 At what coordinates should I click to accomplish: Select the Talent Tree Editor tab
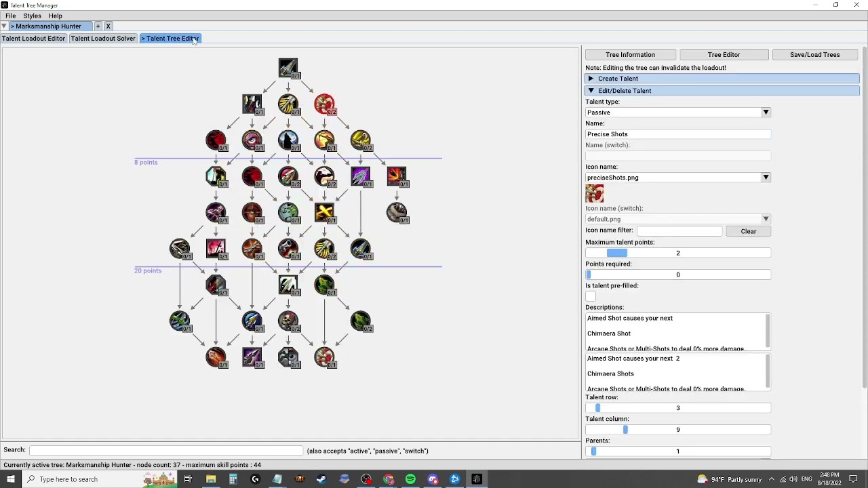[170, 39]
